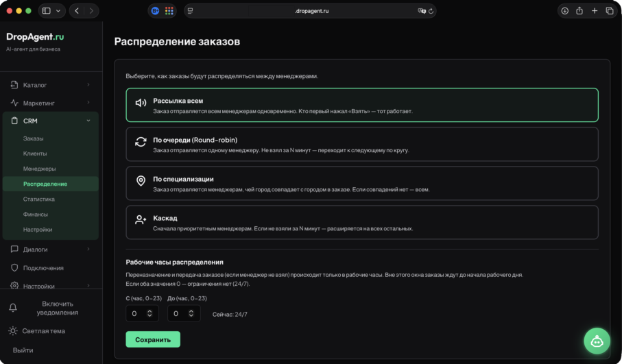The height and width of the screenshot is (364, 622).
Task: Expand the Каталог sidebar section
Action: pos(50,85)
